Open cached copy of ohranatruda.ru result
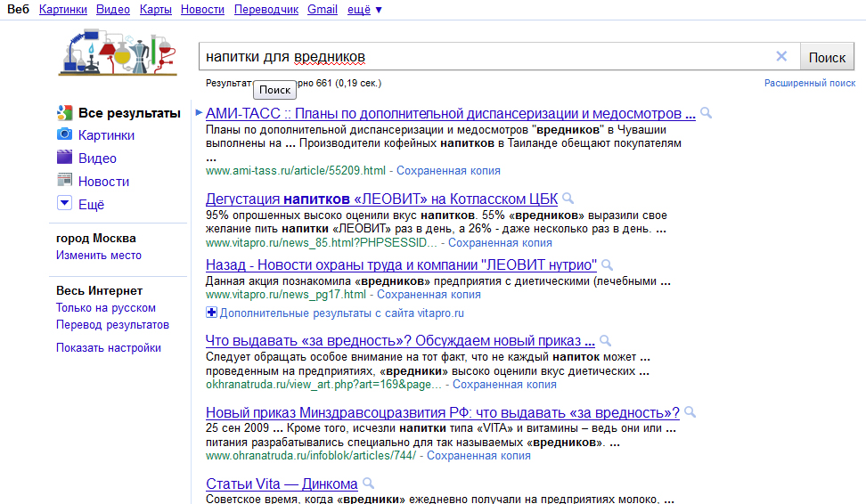The image size is (866, 504). click(x=478, y=456)
